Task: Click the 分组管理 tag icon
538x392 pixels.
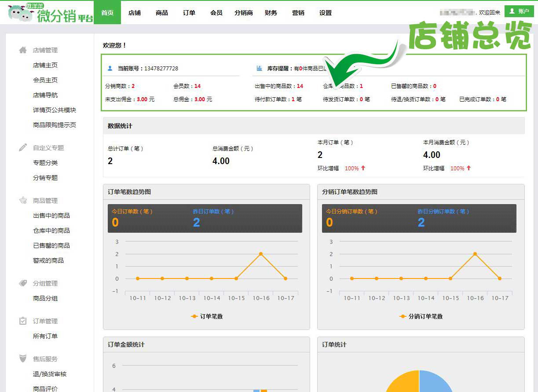Action: (x=23, y=283)
